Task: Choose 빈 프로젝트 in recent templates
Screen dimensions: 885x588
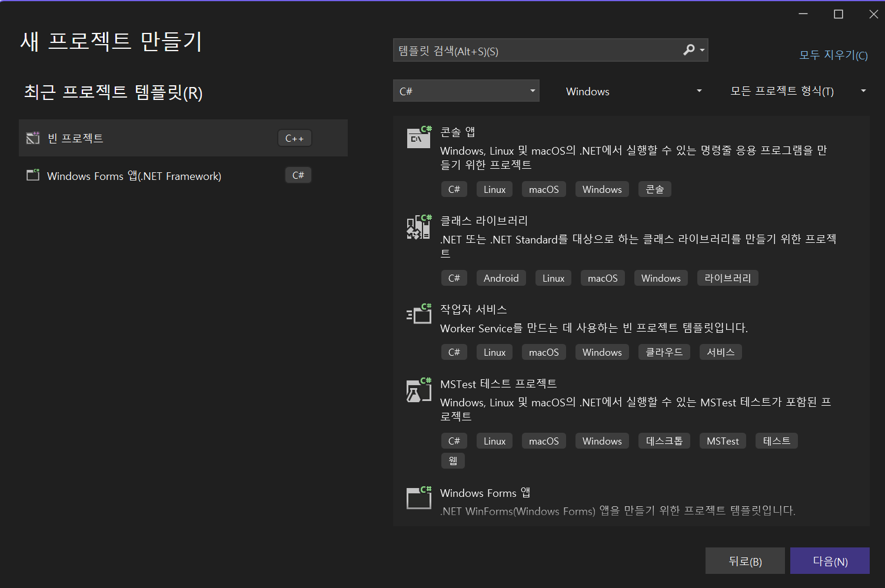Action: [183, 138]
